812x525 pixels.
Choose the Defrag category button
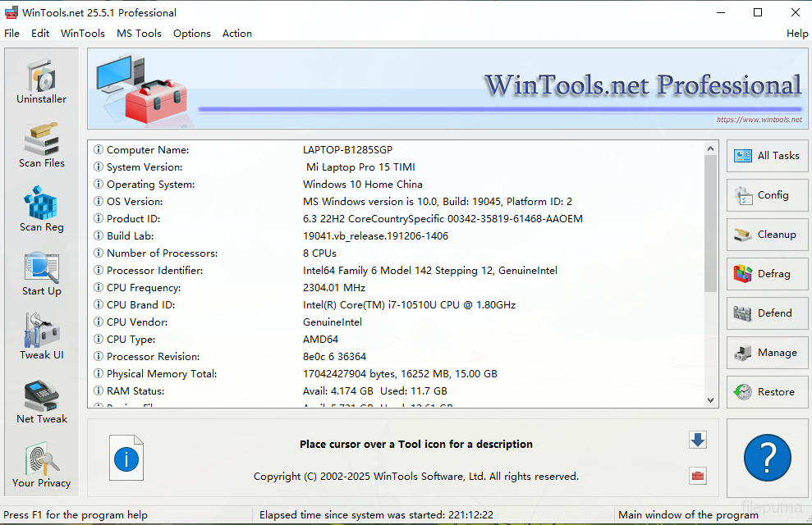click(x=767, y=274)
